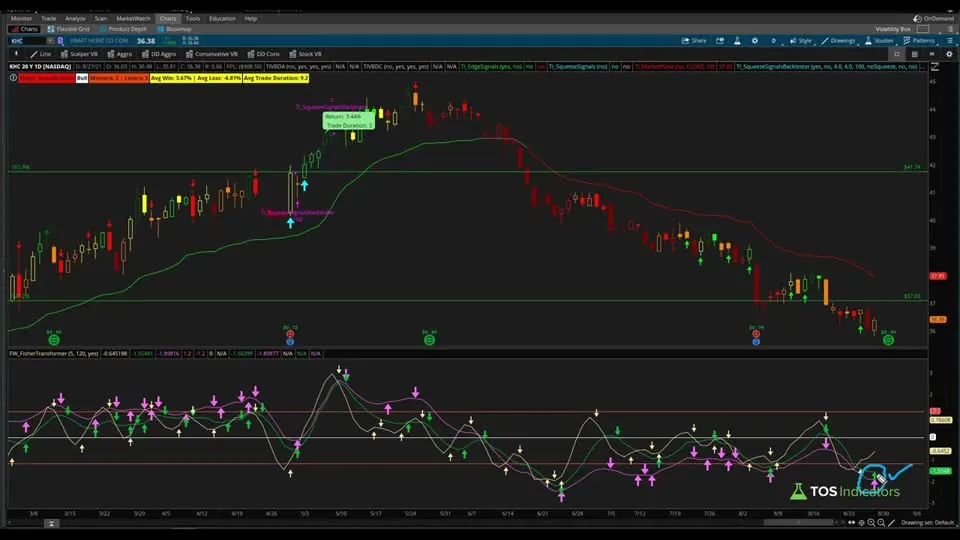Image resolution: width=960 pixels, height=540 pixels.
Task: Open the Bookmap sub-tab
Action: point(174,29)
